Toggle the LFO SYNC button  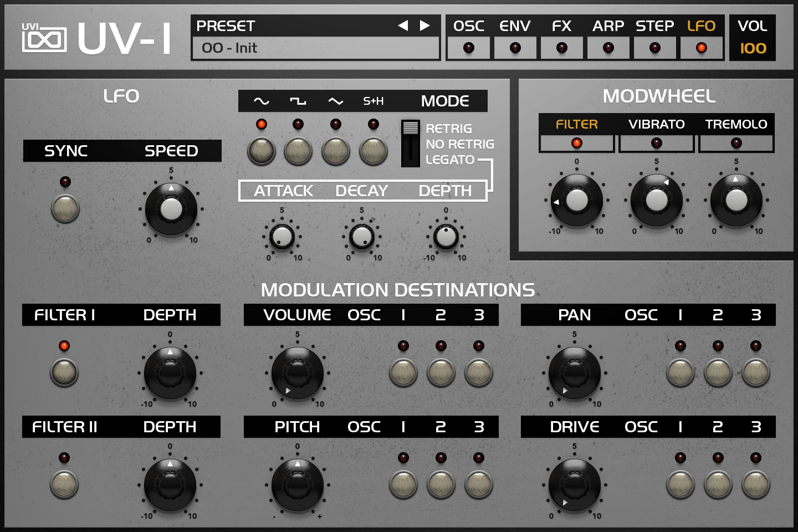(x=65, y=209)
